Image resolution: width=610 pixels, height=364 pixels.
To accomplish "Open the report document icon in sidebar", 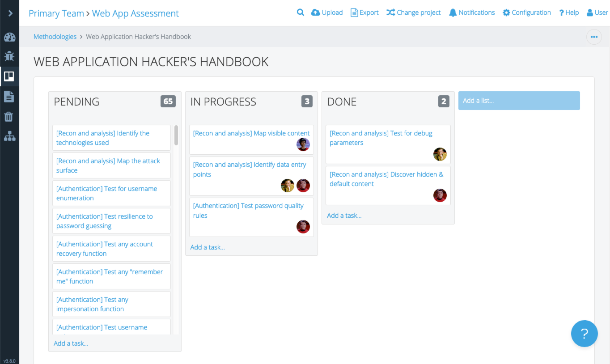I will (x=9, y=96).
